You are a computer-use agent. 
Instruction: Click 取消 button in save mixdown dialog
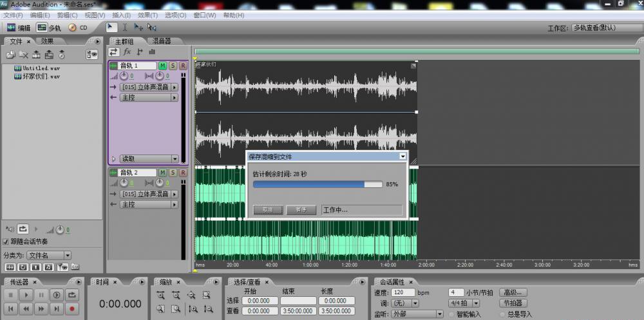(268, 210)
